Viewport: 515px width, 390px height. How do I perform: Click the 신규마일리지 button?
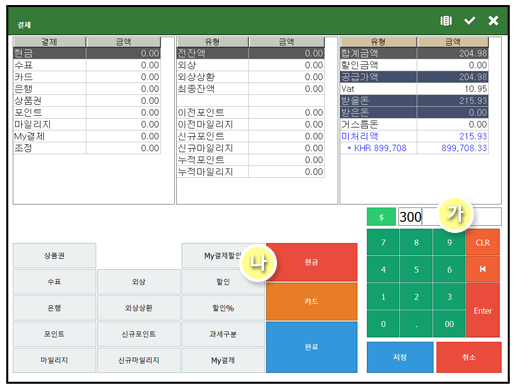(139, 360)
